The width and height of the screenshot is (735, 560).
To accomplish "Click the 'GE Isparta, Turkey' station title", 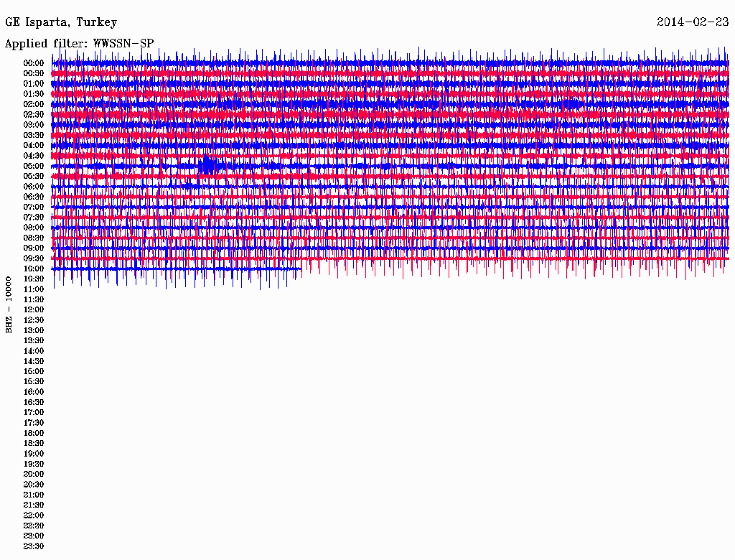I will [x=61, y=22].
